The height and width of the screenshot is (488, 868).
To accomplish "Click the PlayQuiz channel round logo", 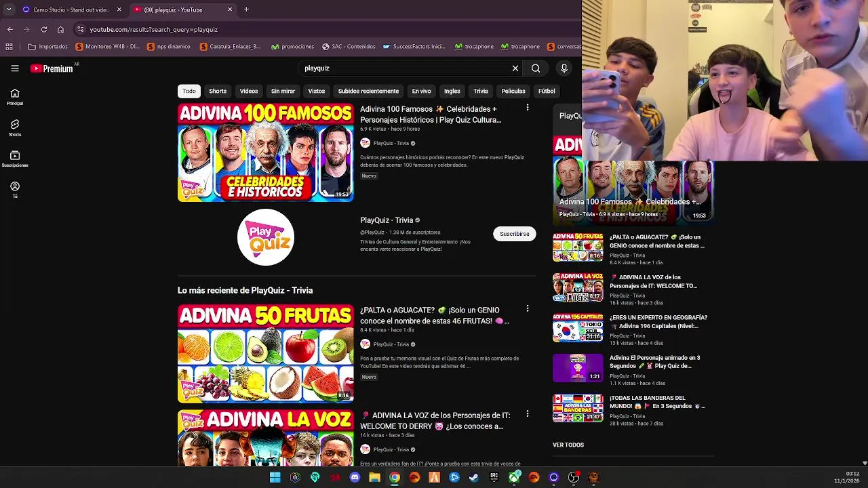I will 265,237.
